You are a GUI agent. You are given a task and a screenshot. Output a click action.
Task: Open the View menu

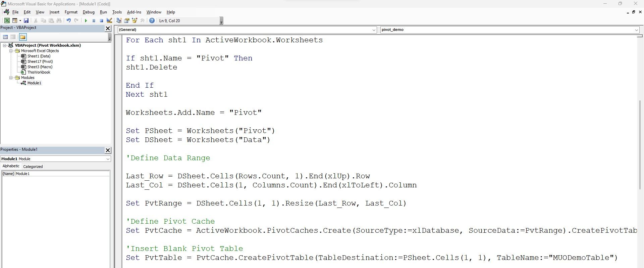(40, 12)
